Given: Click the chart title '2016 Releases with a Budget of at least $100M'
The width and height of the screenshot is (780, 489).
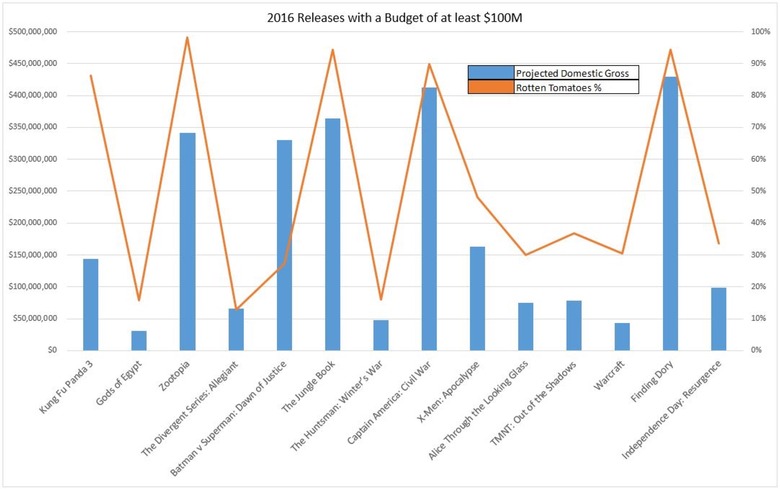Looking at the screenshot, I should point(394,17).
